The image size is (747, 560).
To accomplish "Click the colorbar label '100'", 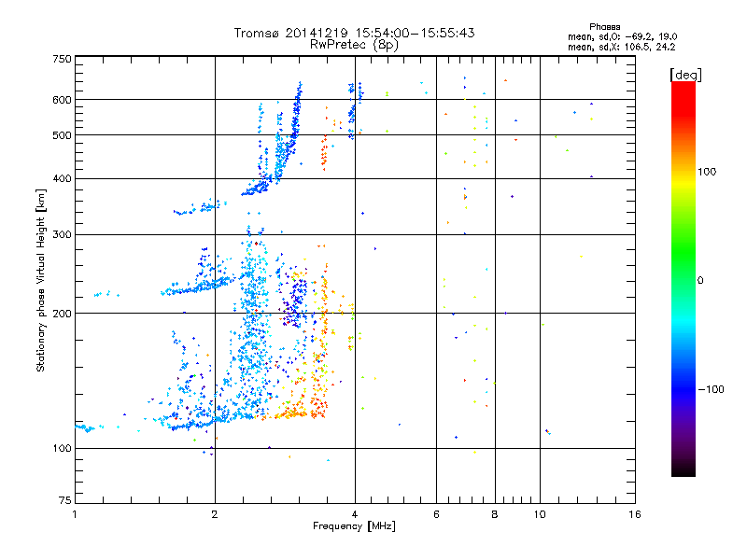I will (707, 172).
